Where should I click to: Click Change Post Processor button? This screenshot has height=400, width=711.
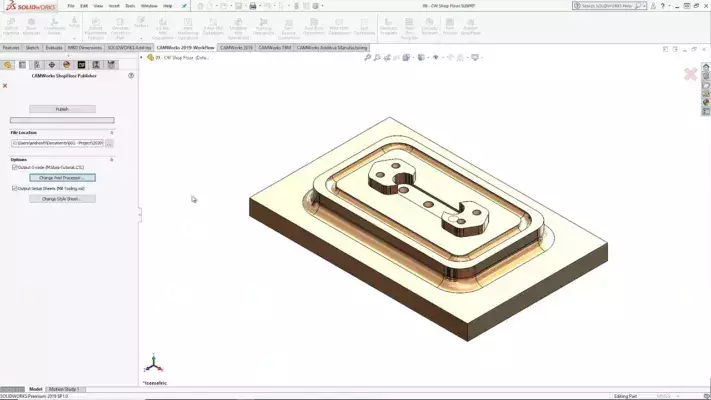point(62,178)
